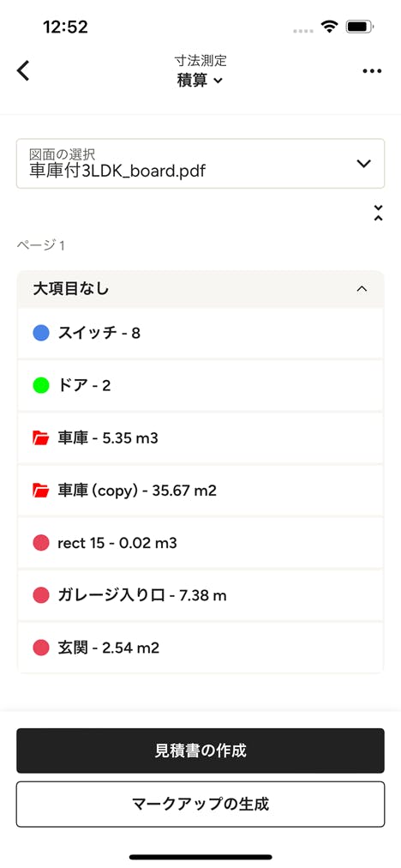Open the rect 15 - 0.02 m3 item
The height and width of the screenshot is (868, 401).
pyautogui.click(x=200, y=543)
